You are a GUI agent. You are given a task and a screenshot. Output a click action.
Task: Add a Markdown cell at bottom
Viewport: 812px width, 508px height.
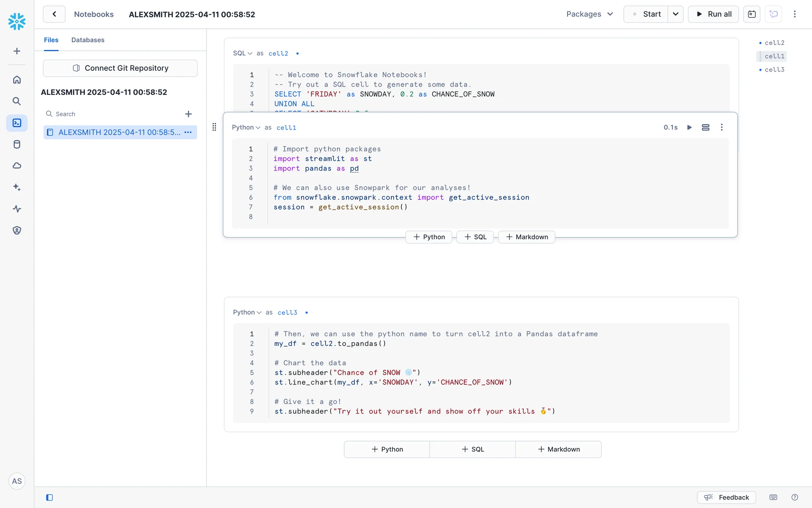click(x=558, y=449)
